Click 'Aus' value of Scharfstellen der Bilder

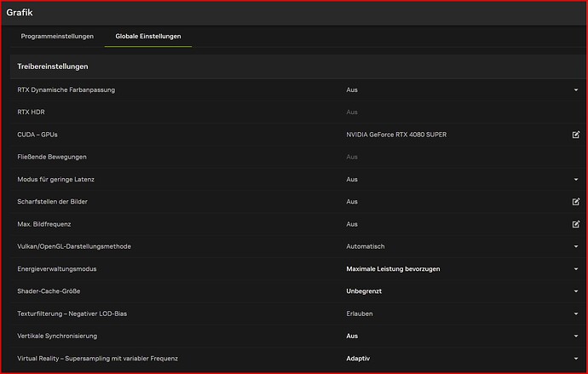(352, 202)
